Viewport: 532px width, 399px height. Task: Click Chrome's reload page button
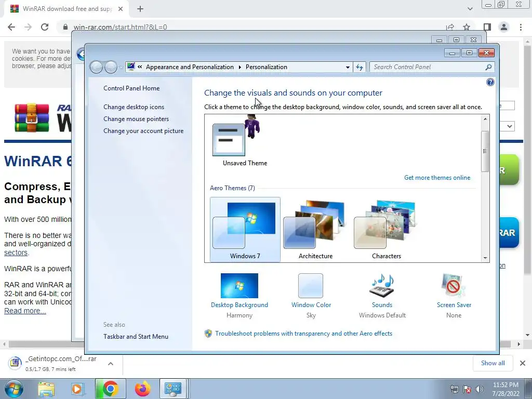click(45, 27)
